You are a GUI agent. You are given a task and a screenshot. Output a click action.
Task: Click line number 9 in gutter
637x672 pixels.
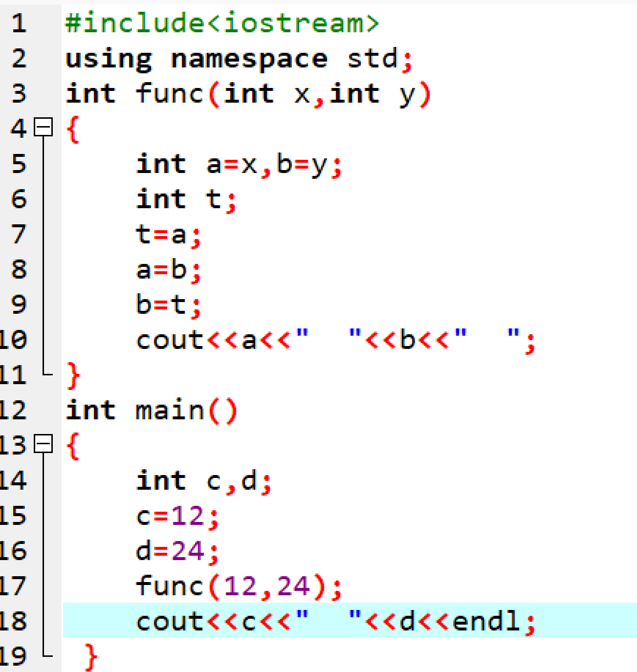point(19,304)
